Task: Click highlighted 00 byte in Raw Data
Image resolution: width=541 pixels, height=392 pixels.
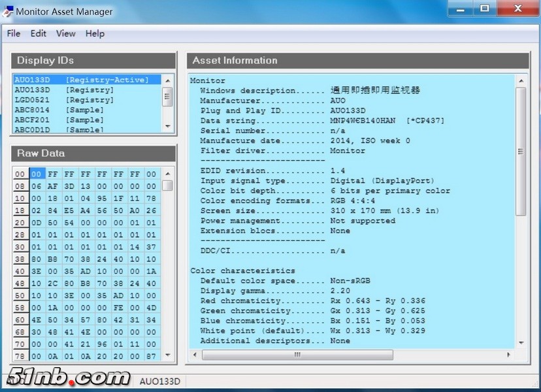Action: click(x=37, y=174)
